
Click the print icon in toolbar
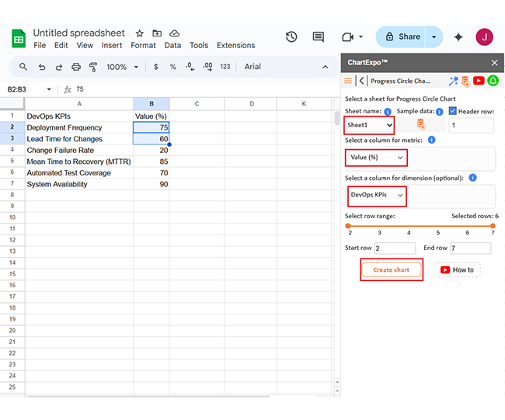click(75, 67)
